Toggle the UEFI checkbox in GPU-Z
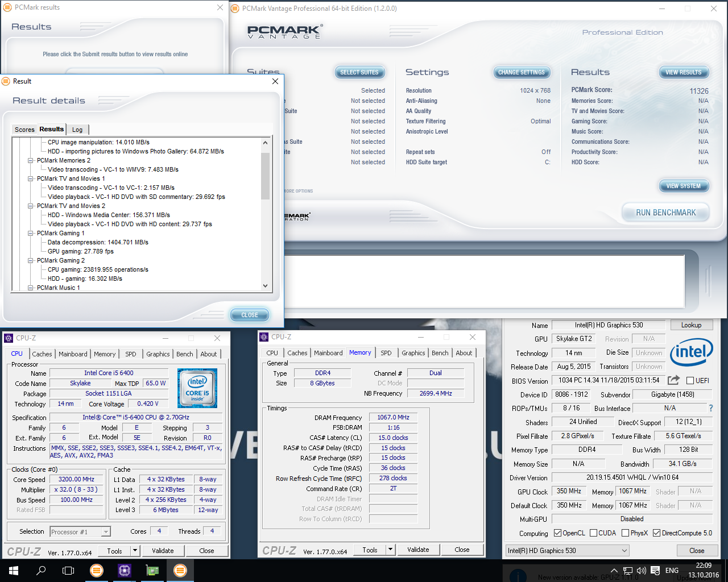Screen dimensions: 728x582 [x=690, y=380]
